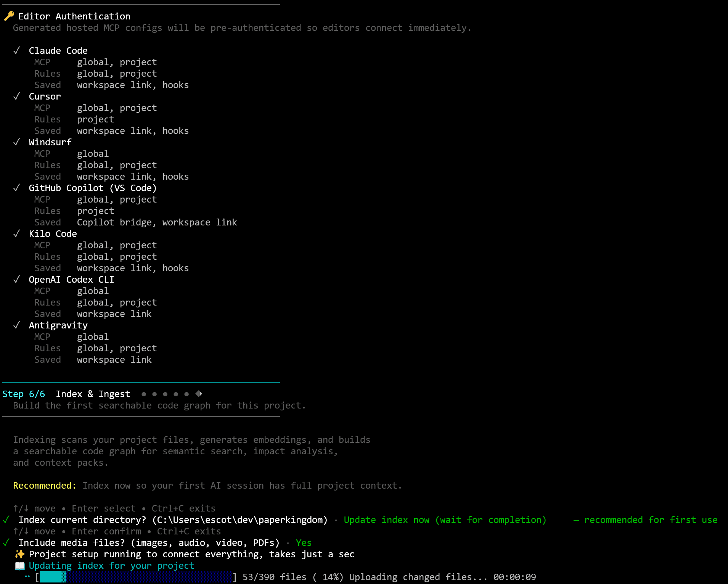
Task: Click the checkmark next to GitHub Copilot
Action: (x=16, y=188)
